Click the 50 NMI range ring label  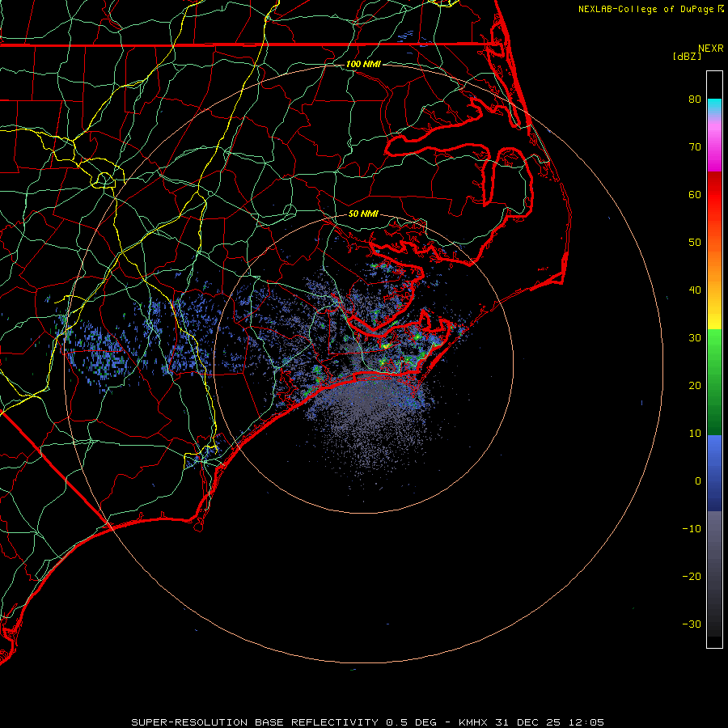click(363, 214)
